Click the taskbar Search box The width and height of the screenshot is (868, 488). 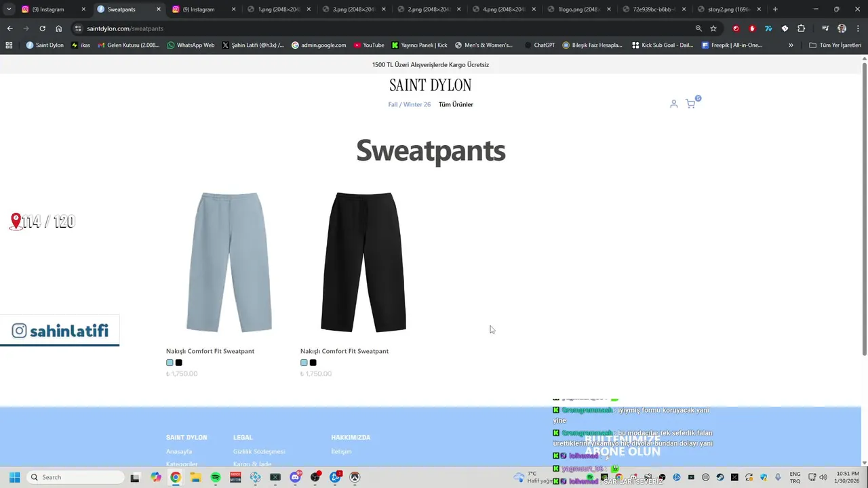coord(76,477)
